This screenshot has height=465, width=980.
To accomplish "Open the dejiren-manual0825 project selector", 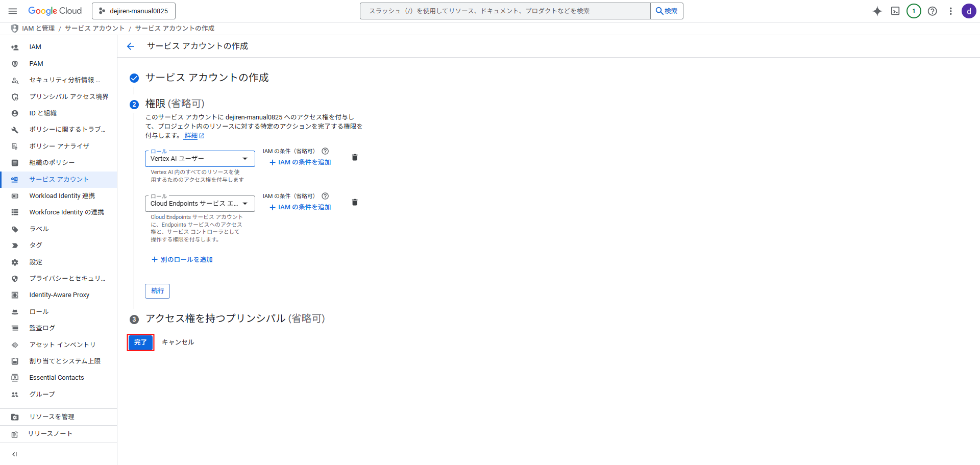I will pos(134,11).
